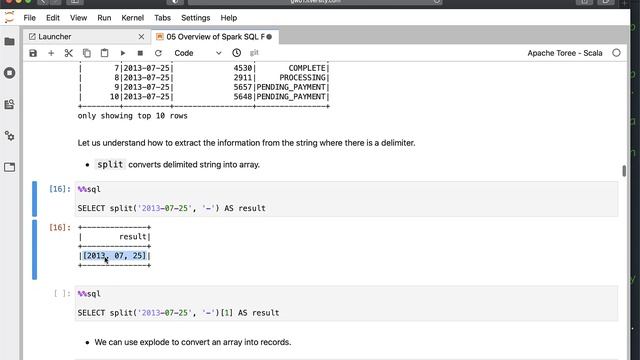Select the 05 Overview of Spark SQL tab
The image size is (640, 360).
point(215,37)
